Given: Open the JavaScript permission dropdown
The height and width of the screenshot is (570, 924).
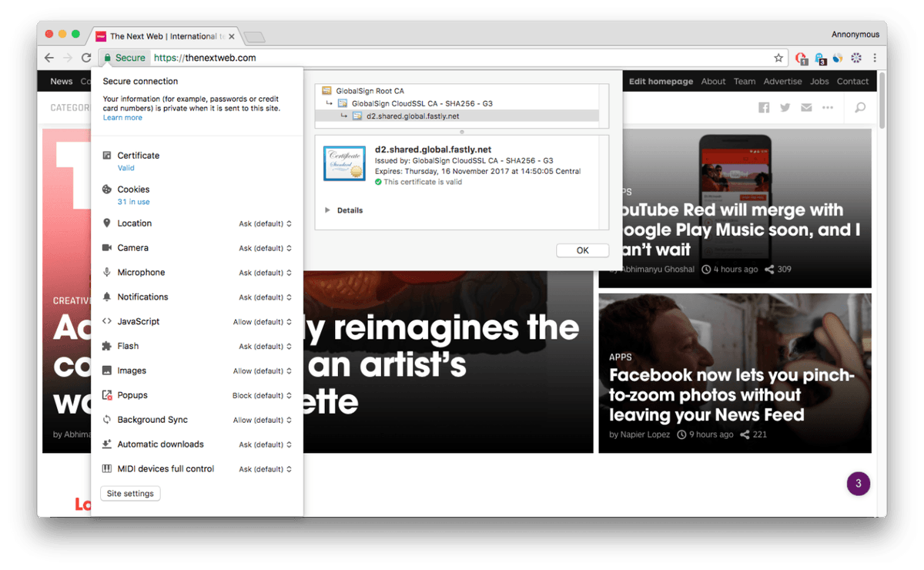Looking at the screenshot, I should coord(263,322).
